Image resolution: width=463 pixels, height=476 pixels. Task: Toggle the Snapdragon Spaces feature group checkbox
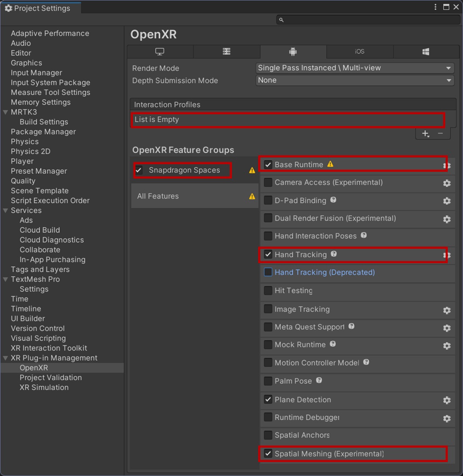point(139,170)
